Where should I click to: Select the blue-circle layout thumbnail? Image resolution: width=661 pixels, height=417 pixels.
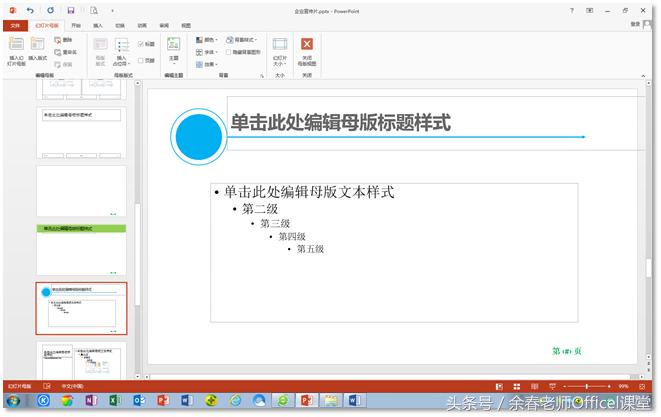click(81, 309)
